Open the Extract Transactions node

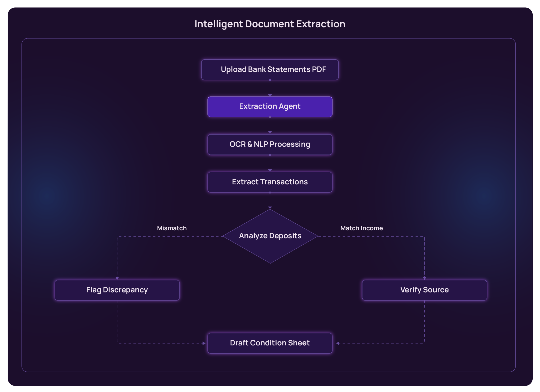(x=270, y=182)
